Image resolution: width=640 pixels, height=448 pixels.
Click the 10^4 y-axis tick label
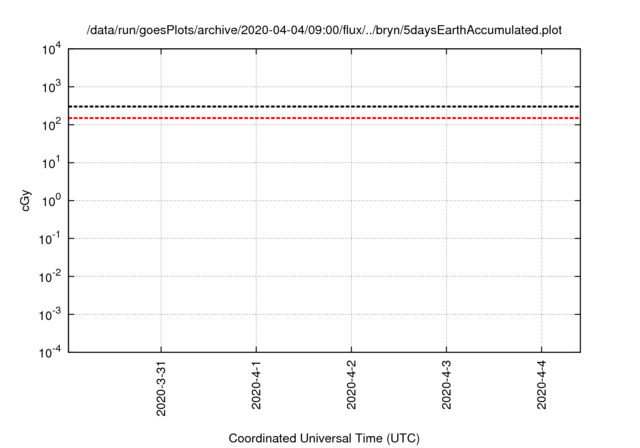click(x=52, y=49)
